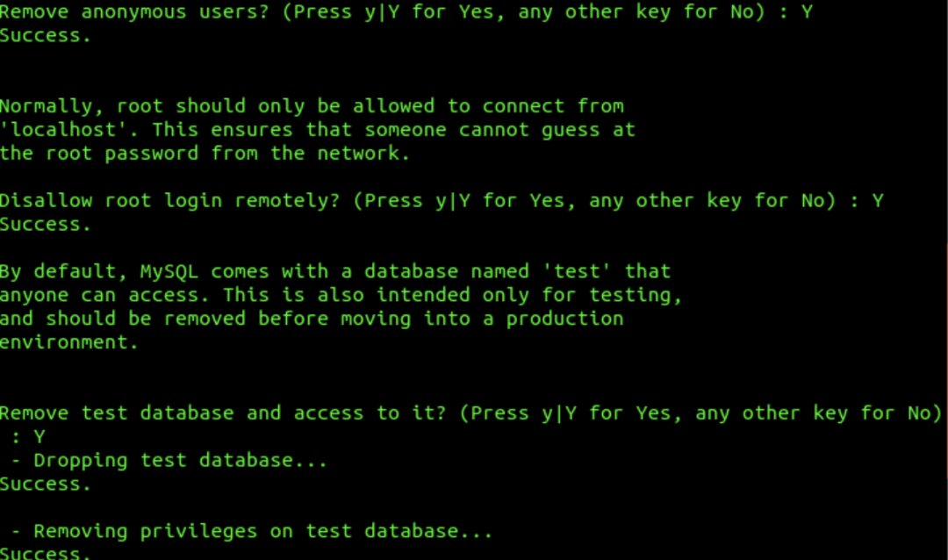Click the 'Disallow root login remotely?' prompt

169,201
